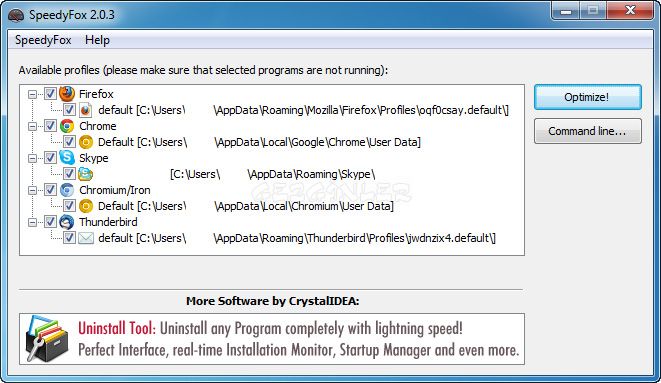Select the Skype logo icon
661x383 pixels.
(67, 158)
